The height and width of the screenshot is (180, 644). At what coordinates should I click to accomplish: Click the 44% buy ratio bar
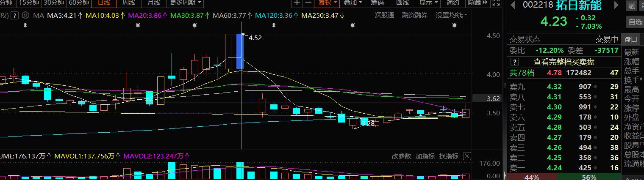[532, 177]
